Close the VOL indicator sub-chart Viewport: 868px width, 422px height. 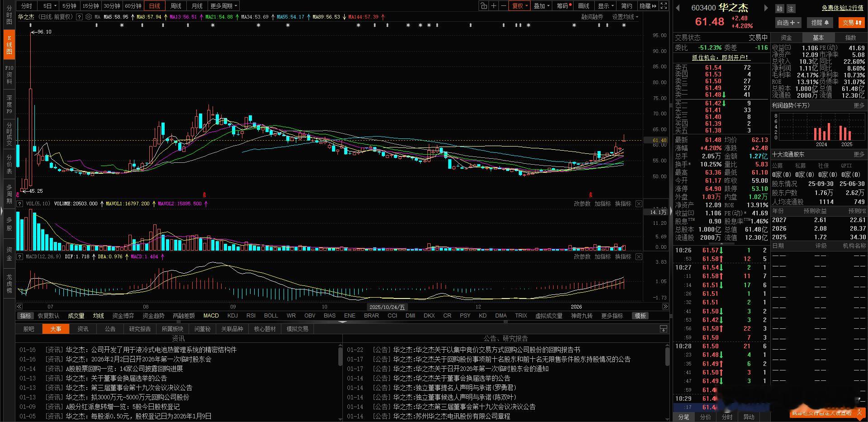[639, 204]
